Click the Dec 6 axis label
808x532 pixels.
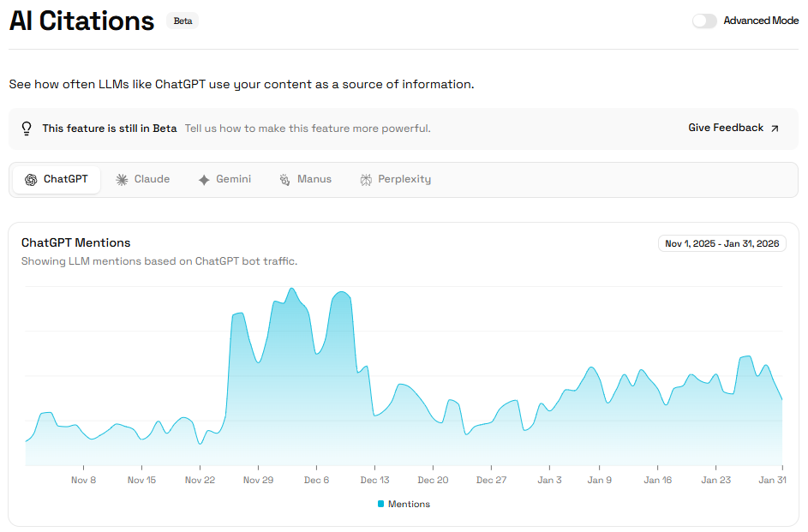click(x=316, y=480)
